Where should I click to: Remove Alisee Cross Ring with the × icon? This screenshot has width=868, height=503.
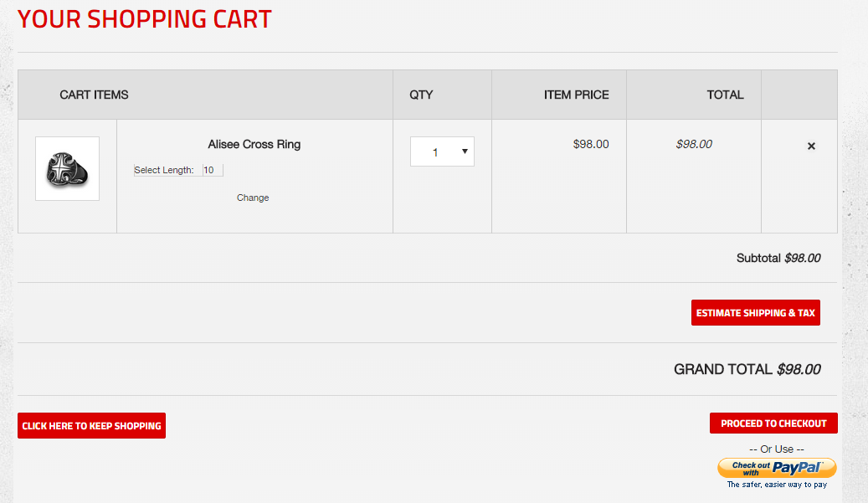point(811,146)
